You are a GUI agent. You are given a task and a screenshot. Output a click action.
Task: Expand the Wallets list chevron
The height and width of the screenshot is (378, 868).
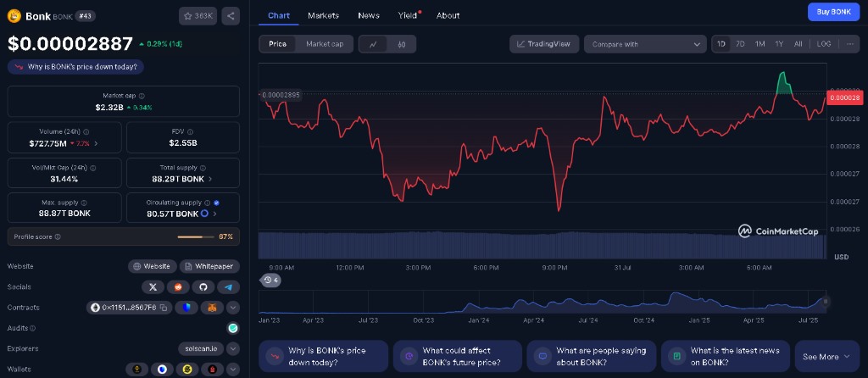(233, 370)
